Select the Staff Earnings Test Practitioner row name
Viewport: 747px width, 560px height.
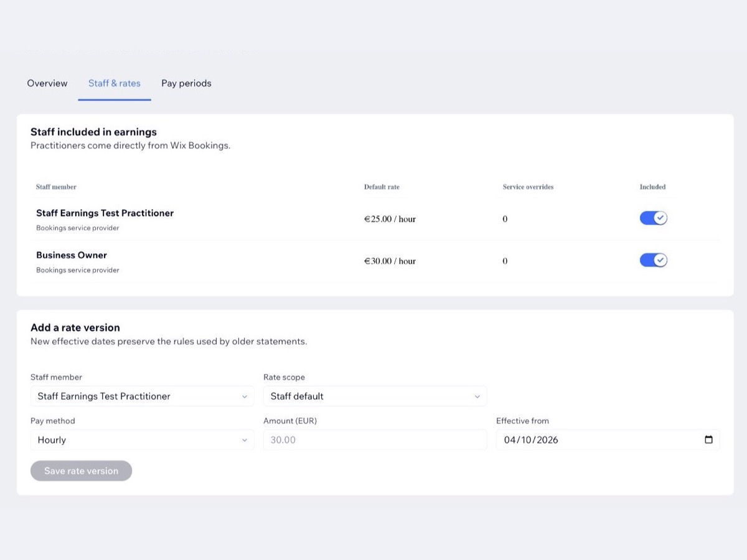click(105, 213)
